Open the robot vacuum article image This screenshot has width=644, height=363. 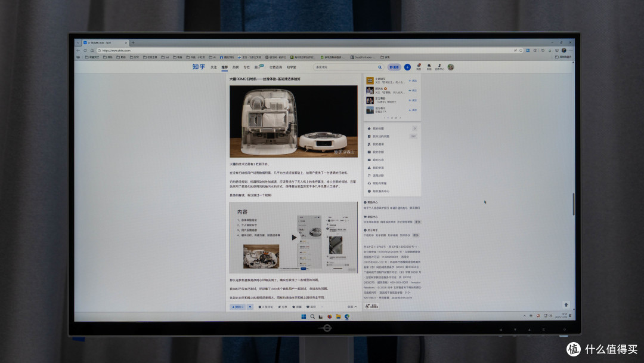(293, 121)
